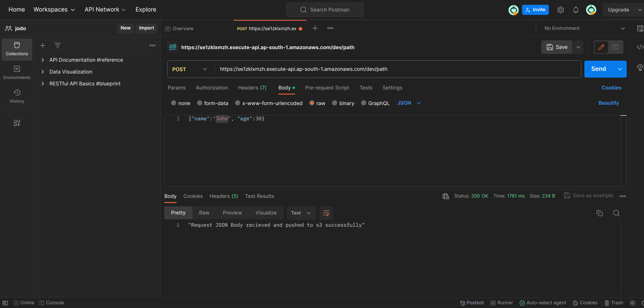Switch to the request Headers (7) tab
Image resolution: width=644 pixels, height=308 pixels.
click(x=252, y=88)
